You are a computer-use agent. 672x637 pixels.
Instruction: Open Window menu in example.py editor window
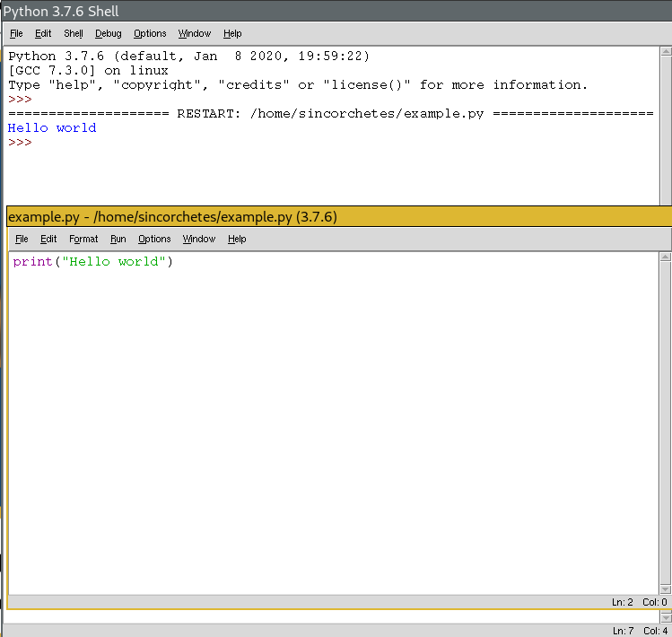(x=199, y=239)
